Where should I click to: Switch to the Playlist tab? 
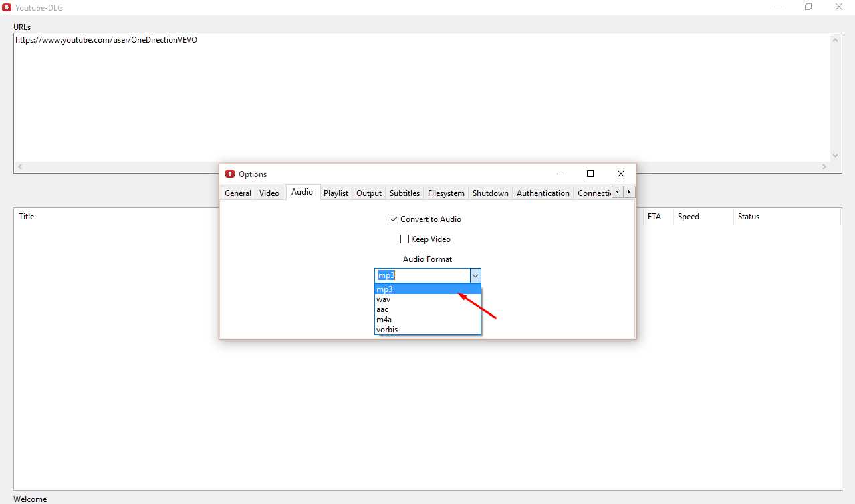click(x=336, y=193)
